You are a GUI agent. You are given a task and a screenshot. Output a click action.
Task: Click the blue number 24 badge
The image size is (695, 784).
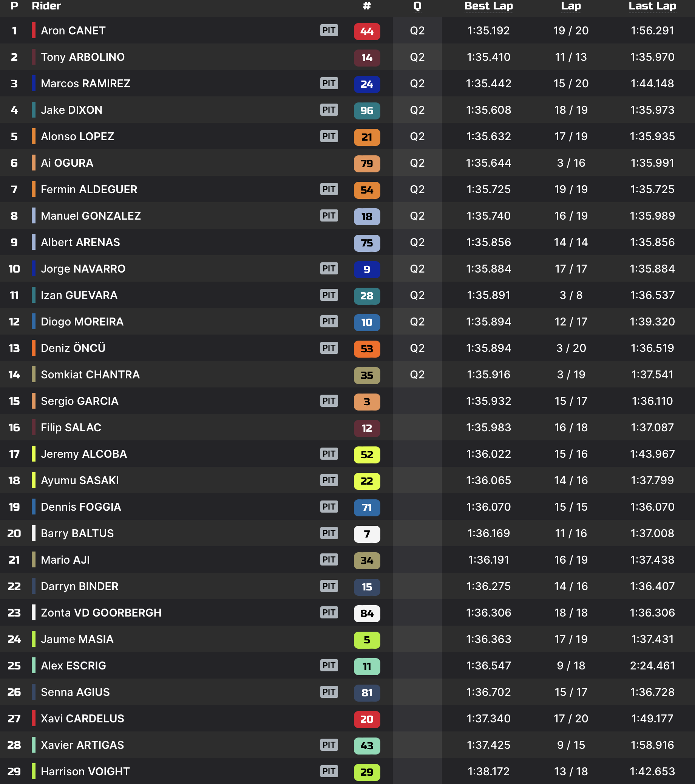pos(366,84)
